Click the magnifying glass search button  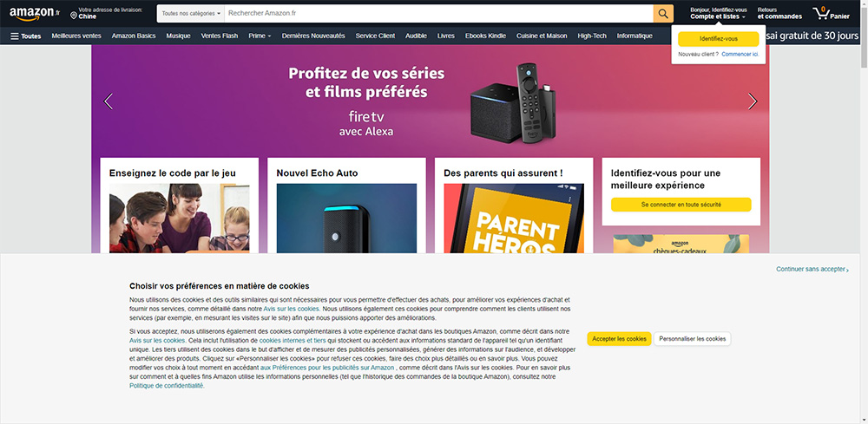pos(663,13)
